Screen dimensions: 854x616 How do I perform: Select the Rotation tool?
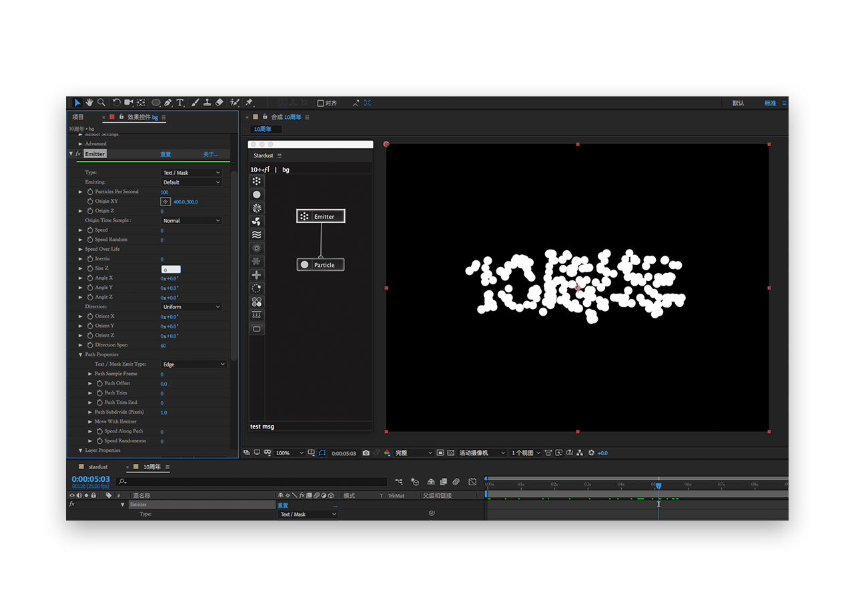[117, 103]
